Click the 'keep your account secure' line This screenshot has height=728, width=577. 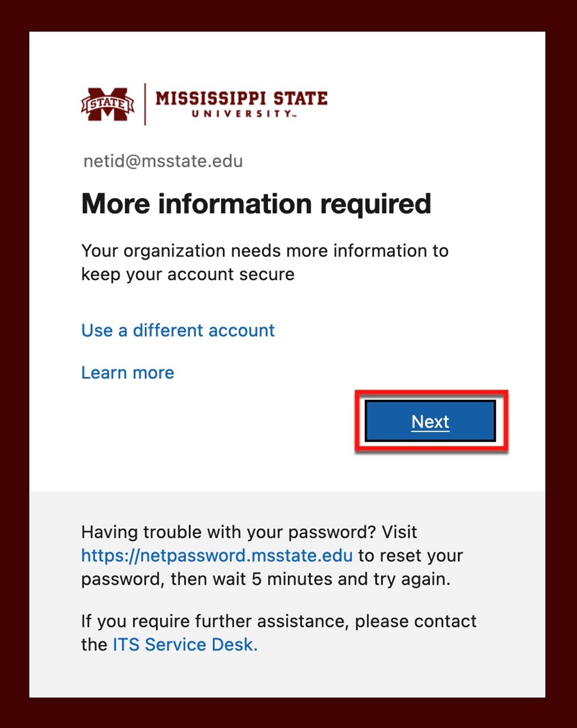pyautogui.click(x=188, y=274)
